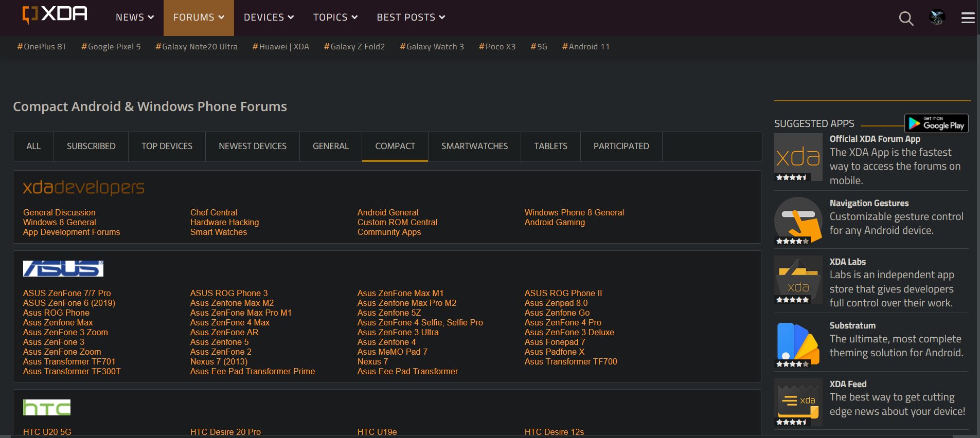The image size is (980, 438).
Task: Open the #5G tag
Action: point(539,47)
